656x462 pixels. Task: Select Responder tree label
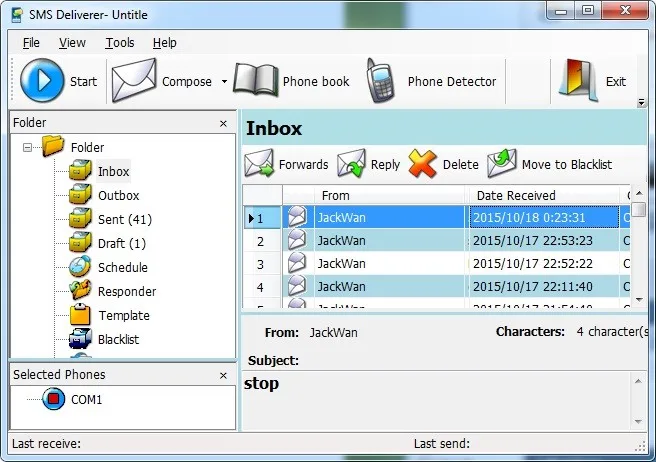[127, 292]
